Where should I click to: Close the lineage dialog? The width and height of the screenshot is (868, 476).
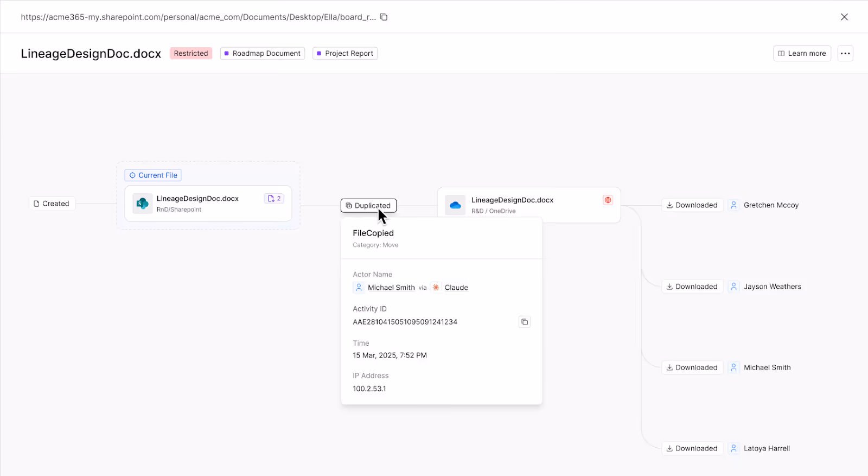(x=844, y=17)
